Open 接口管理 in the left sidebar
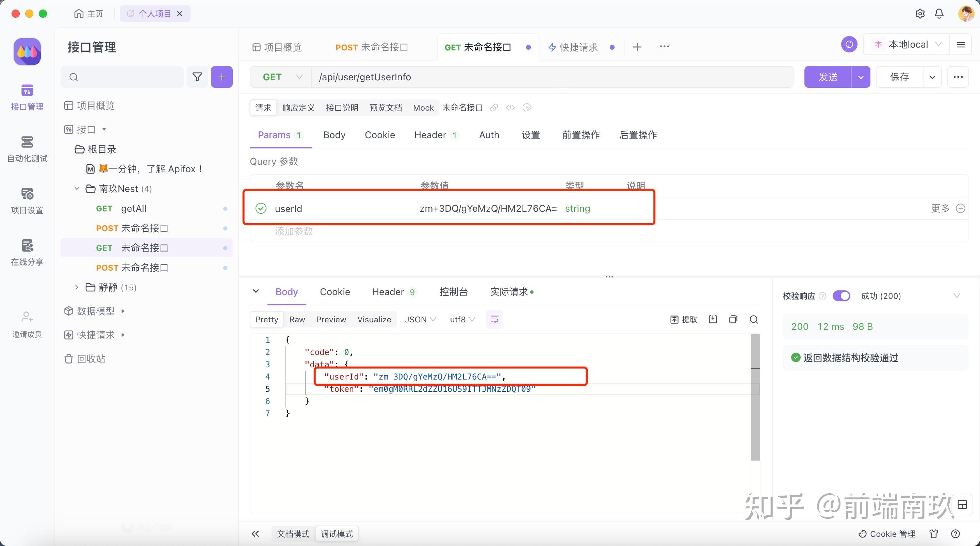 pos(27,97)
